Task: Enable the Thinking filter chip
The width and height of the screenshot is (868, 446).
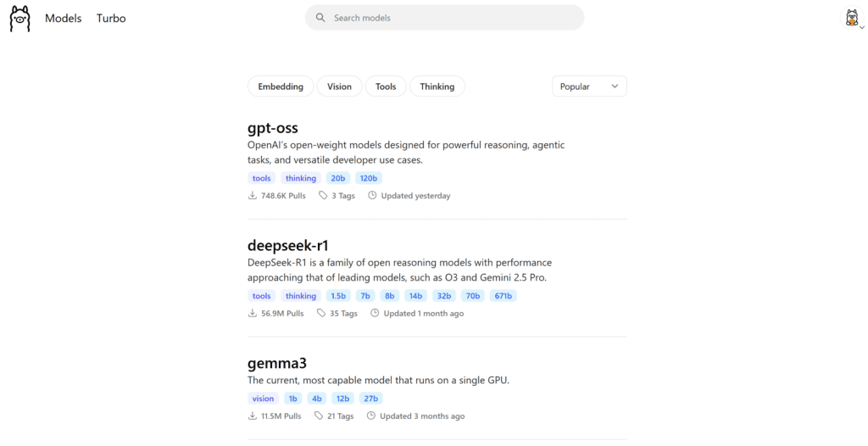Action: [x=437, y=86]
